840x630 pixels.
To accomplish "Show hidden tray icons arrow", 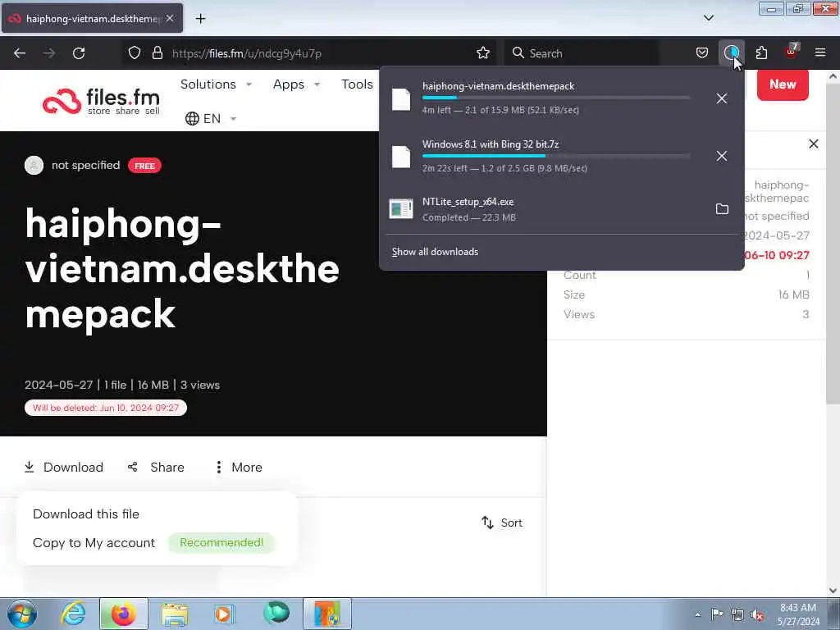I will click(697, 614).
